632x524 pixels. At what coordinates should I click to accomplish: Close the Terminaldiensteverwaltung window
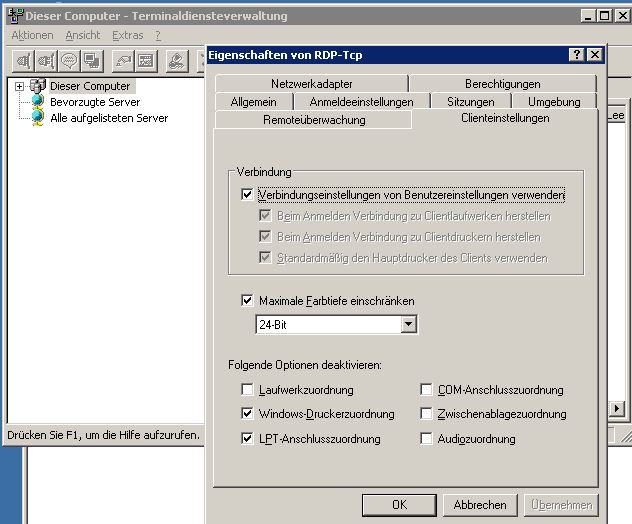coord(622,16)
